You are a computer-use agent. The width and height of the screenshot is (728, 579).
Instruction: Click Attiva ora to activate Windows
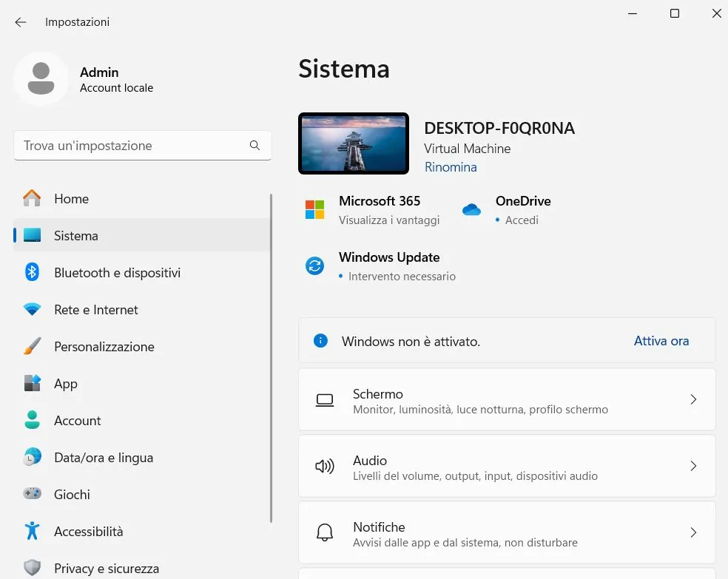(661, 340)
